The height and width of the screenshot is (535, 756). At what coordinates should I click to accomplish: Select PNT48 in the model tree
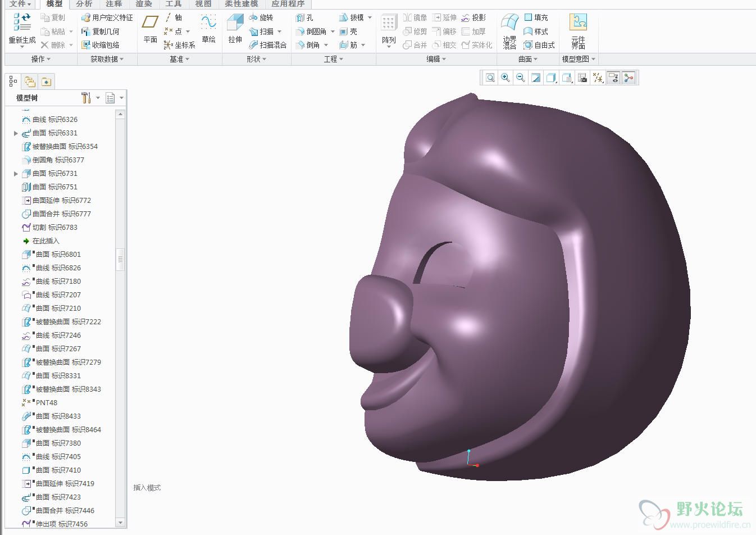pos(39,403)
